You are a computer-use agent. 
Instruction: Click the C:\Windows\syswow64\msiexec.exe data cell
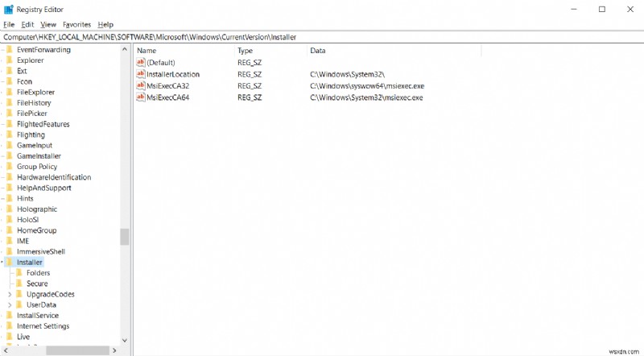(x=367, y=86)
